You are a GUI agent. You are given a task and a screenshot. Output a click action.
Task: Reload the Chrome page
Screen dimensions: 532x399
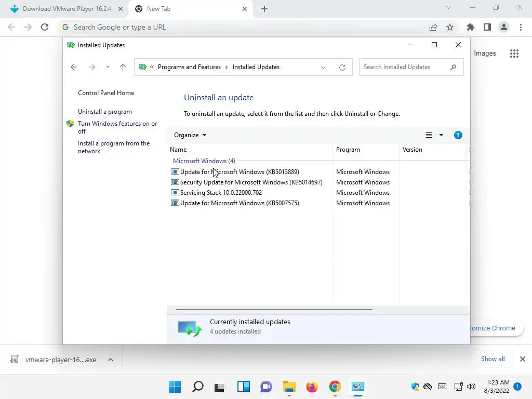tap(45, 27)
